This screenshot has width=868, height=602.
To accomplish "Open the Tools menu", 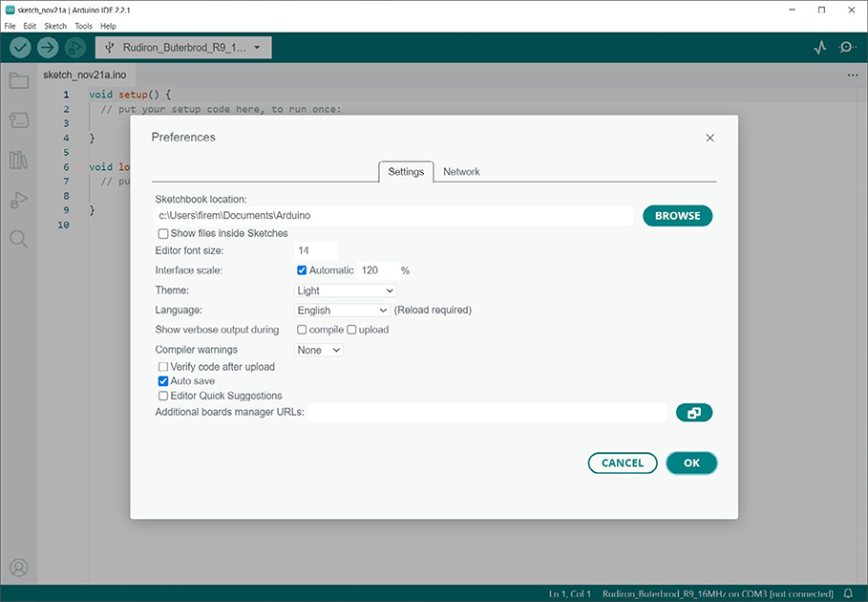I will [84, 26].
